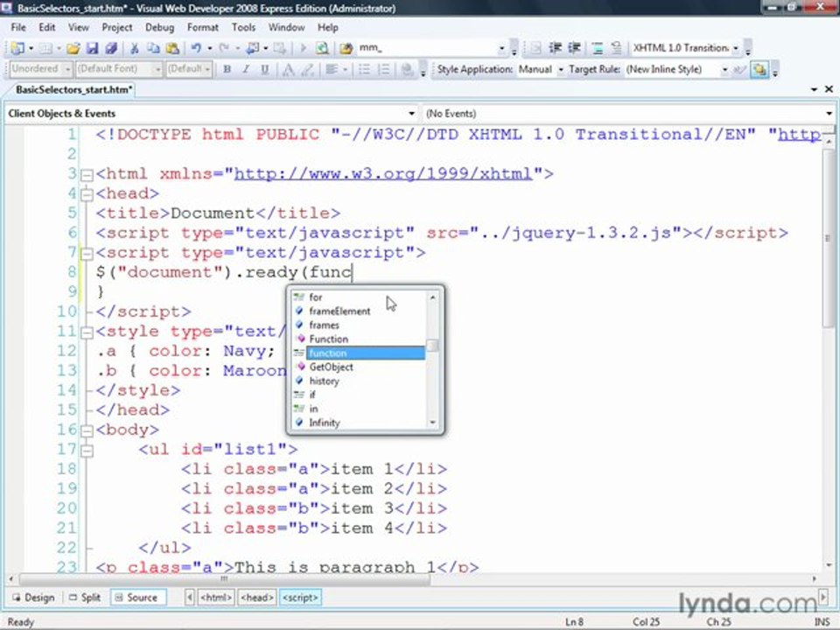Click the Increase Indent icon

(574, 48)
